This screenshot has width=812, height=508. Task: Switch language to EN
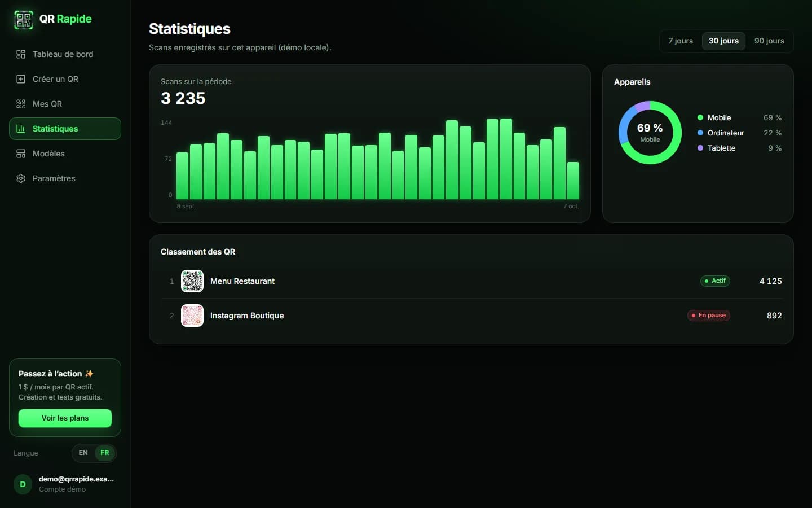(x=83, y=453)
